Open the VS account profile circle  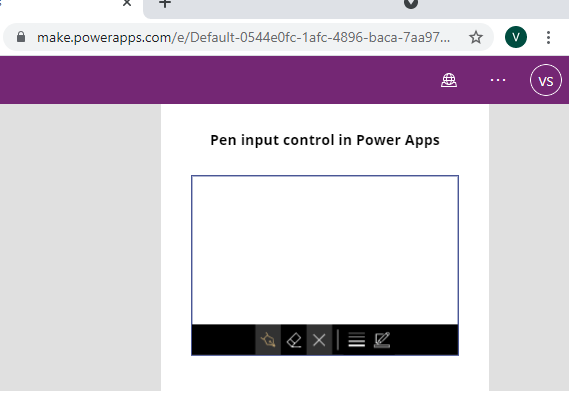(x=546, y=80)
